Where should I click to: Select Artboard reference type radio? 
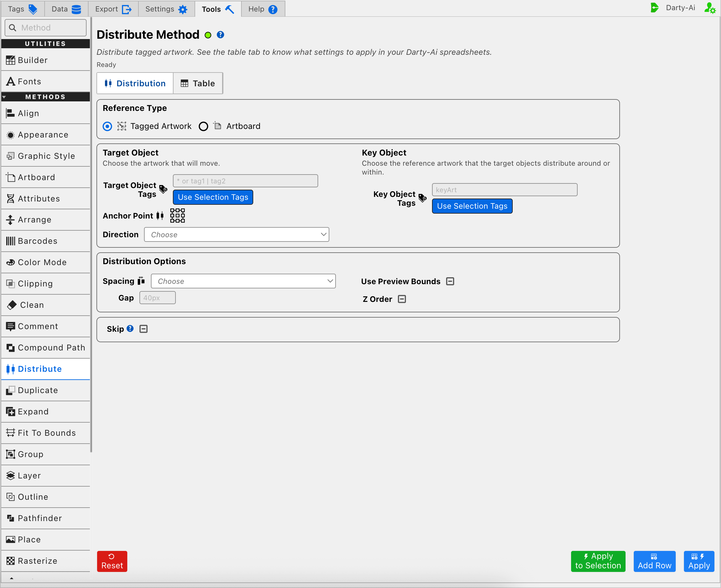coord(203,126)
